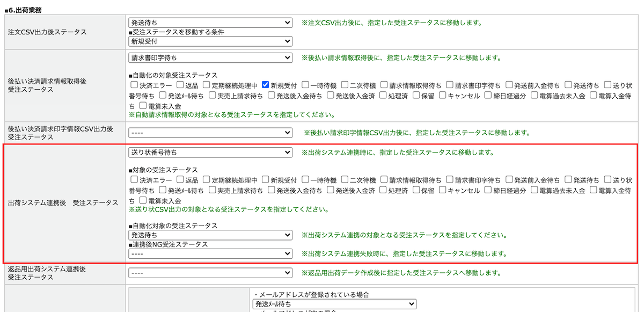644x312 pixels.
Task: Check 締日経過分 in the 出荷システム連携後 row
Action: coord(487,190)
